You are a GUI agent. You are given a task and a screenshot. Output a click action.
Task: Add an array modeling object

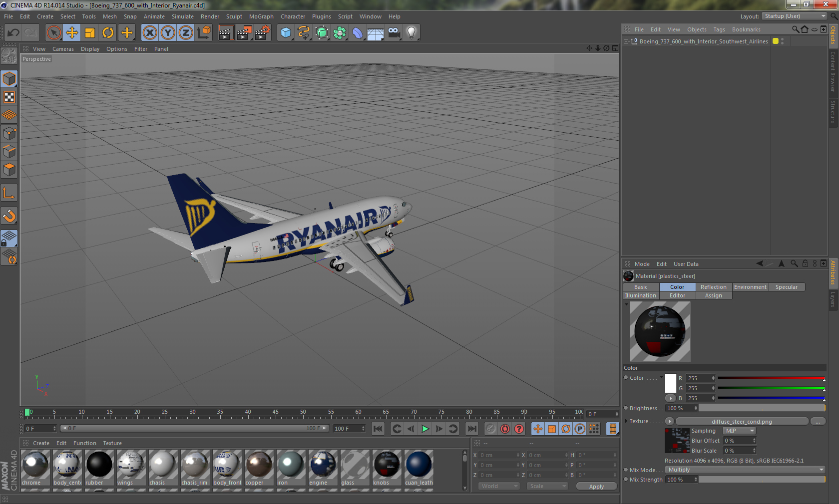point(340,33)
